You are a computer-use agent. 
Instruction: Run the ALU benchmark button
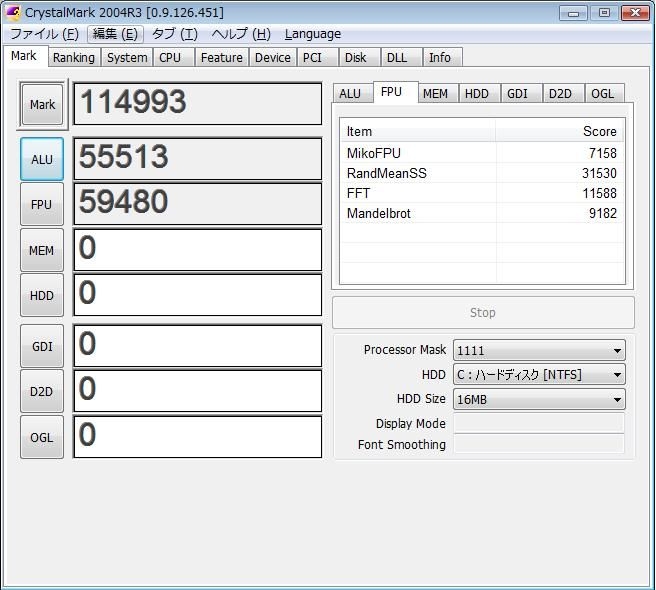(42, 159)
